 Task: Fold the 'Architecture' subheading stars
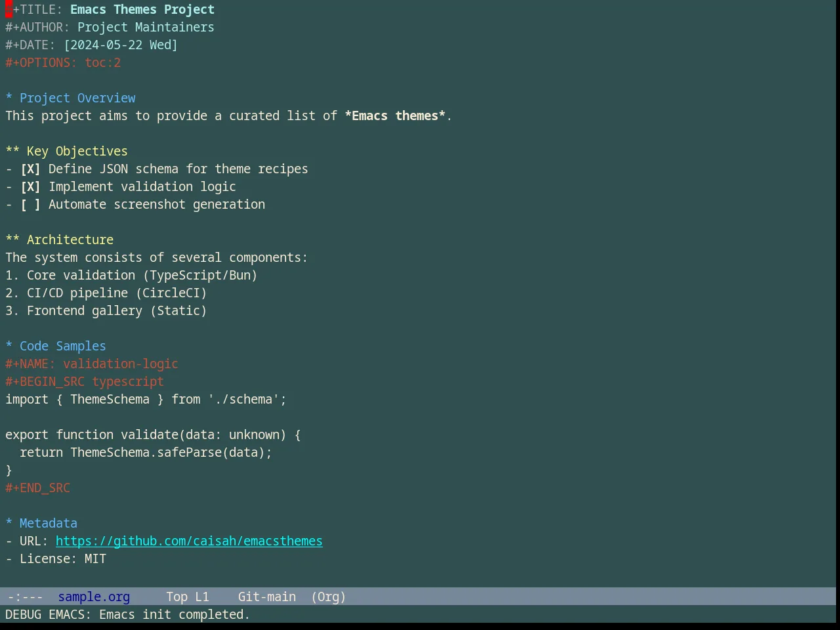pos(12,240)
